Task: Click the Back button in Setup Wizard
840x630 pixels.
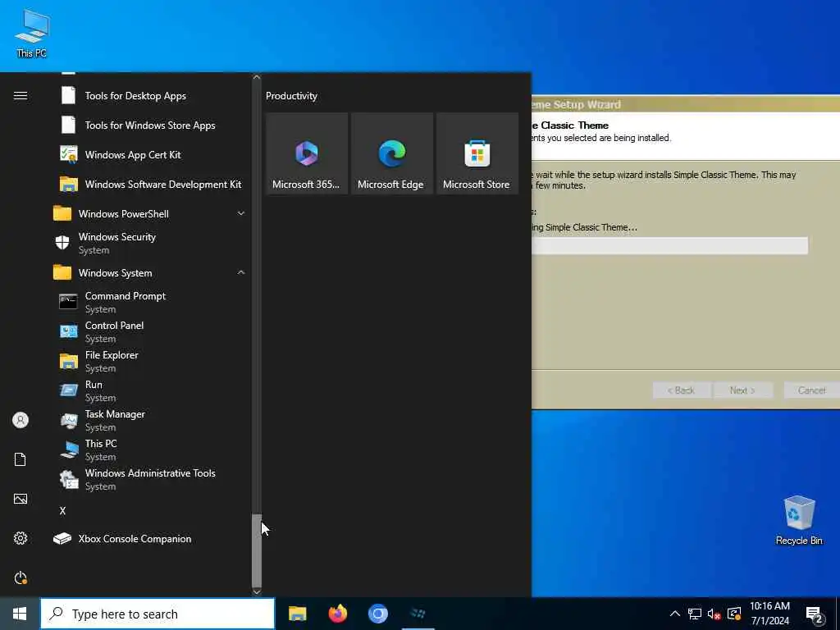Action: coord(682,390)
